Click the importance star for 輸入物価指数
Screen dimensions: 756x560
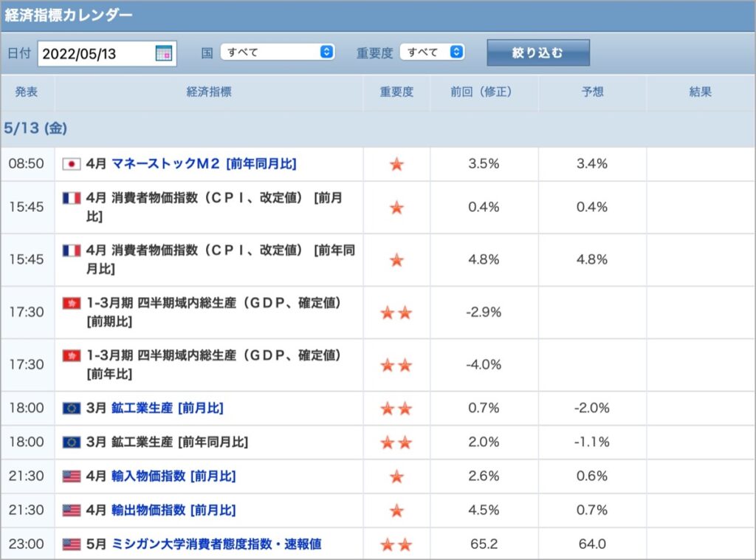tap(396, 477)
